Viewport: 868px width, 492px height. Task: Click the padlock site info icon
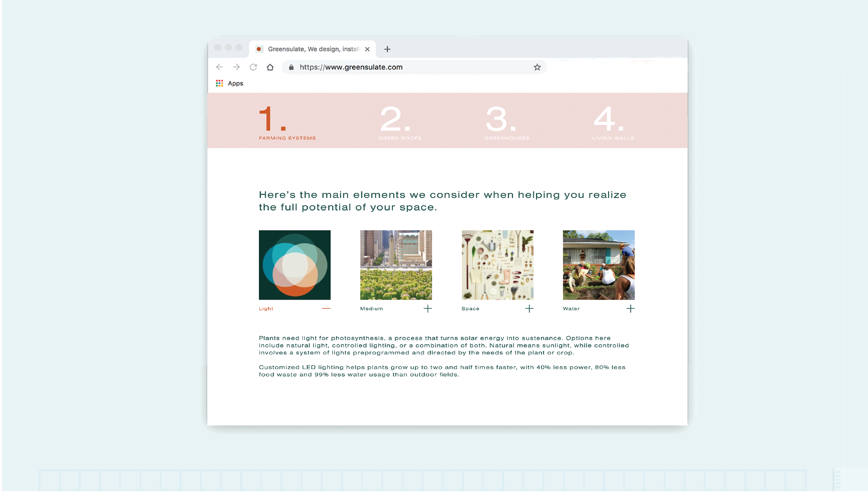(291, 67)
